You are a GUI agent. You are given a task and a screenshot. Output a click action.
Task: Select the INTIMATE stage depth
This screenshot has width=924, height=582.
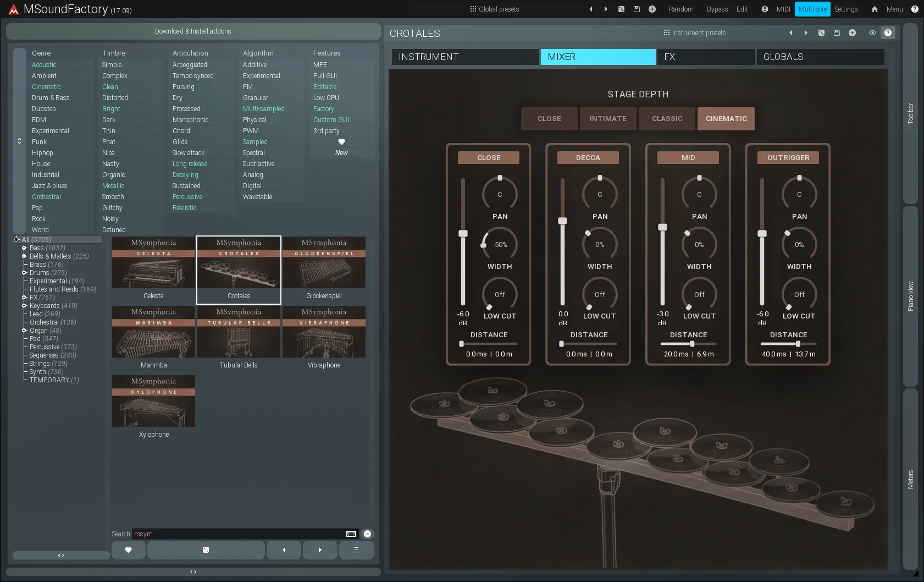tap(608, 119)
